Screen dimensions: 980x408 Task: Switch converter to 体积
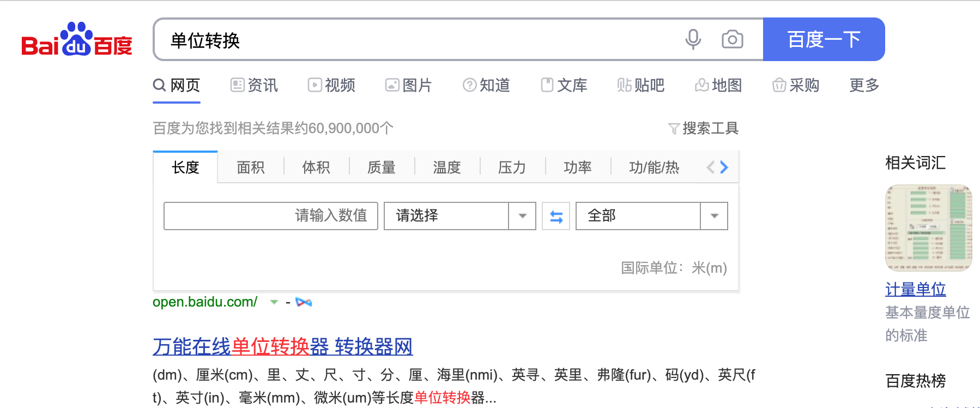316,167
